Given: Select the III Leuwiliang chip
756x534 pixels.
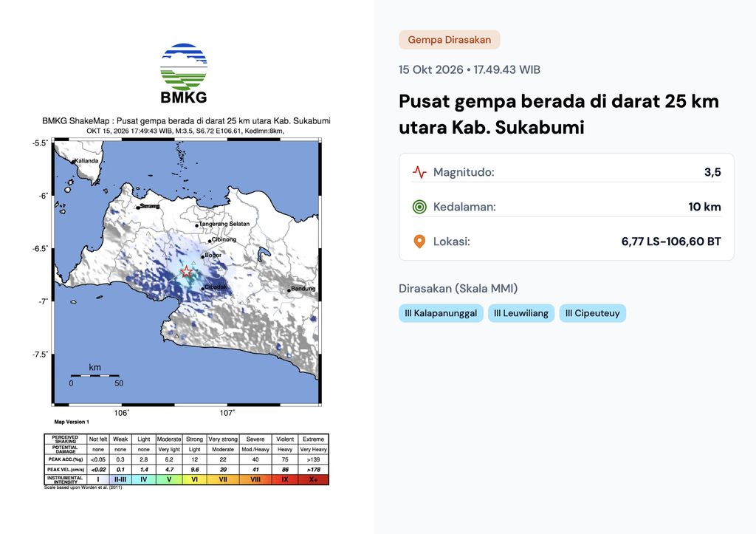Looking at the screenshot, I should pos(521,313).
